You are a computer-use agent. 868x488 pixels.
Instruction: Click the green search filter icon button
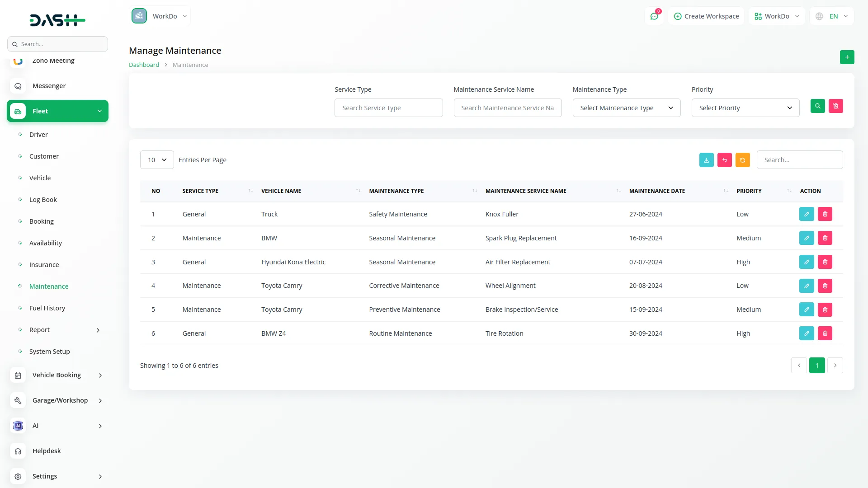pyautogui.click(x=817, y=106)
